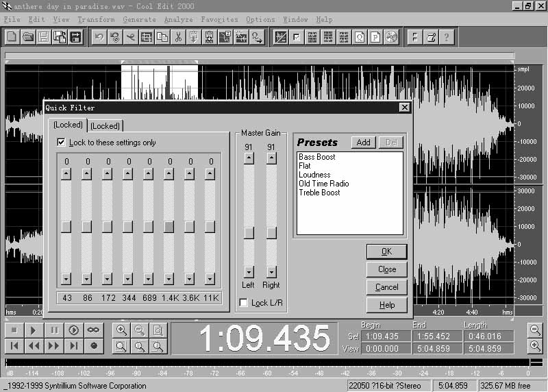Click up arrow on Left master gain
Screen dimensions: 548x392
249,158
